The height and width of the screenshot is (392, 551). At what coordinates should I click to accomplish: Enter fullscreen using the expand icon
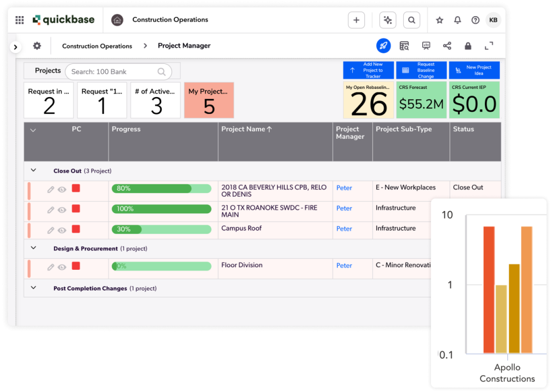pos(489,46)
